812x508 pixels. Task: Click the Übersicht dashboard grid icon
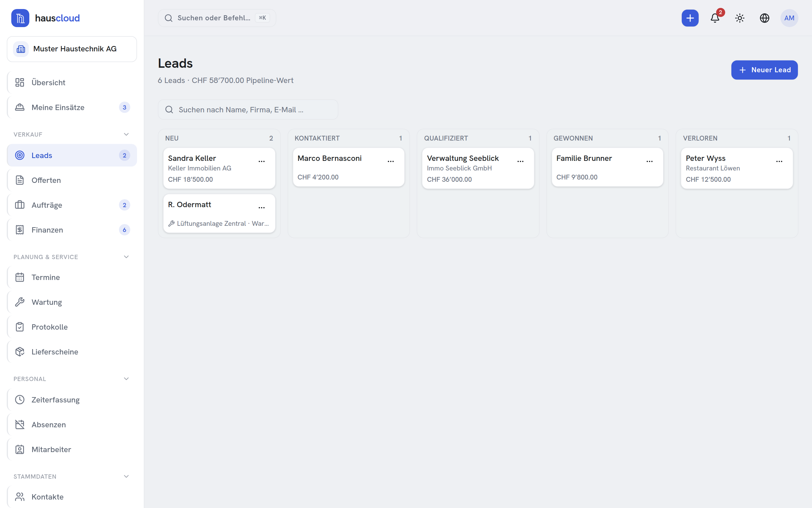tap(20, 83)
